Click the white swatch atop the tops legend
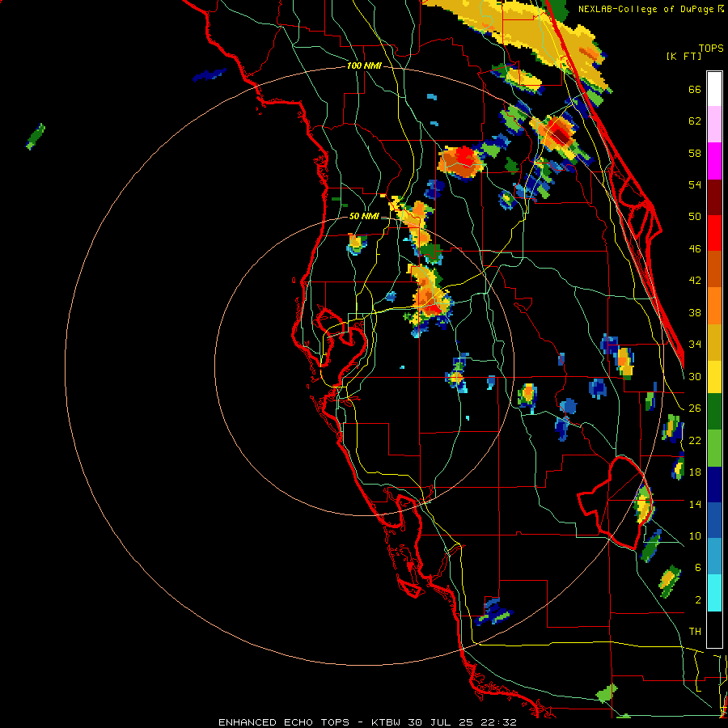Viewport: 728px width, 728px height. point(714,89)
